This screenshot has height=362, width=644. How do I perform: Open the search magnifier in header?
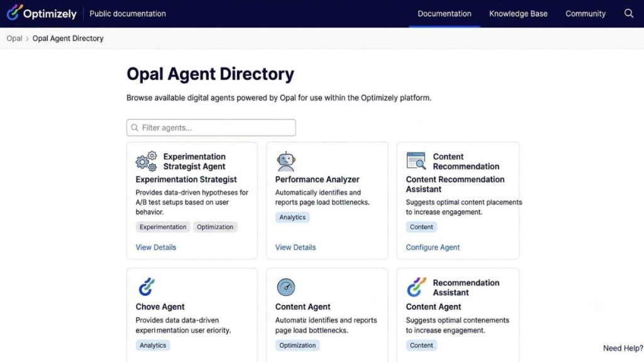629,13
